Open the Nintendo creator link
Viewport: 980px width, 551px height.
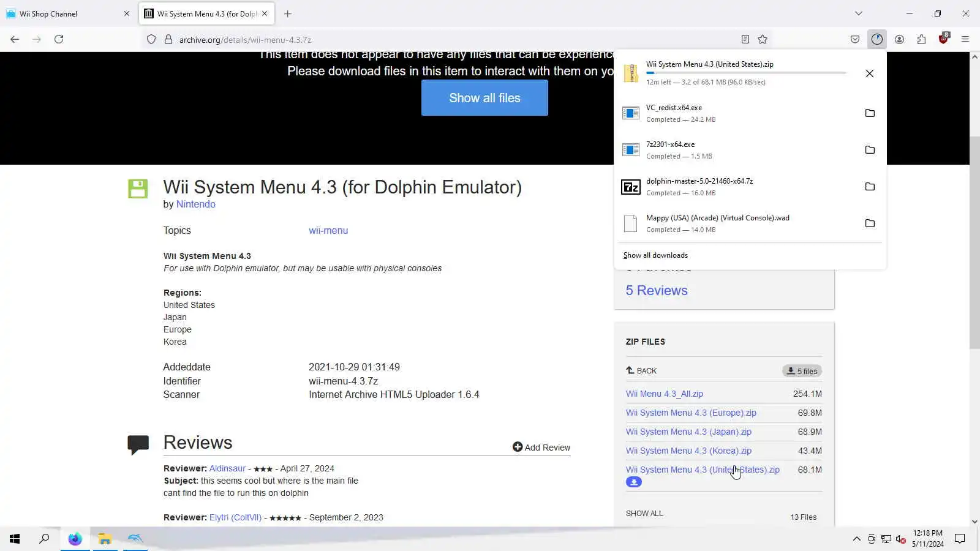tap(195, 204)
